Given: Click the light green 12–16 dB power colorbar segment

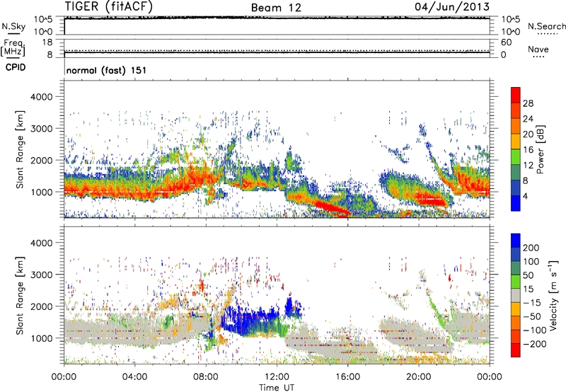Looking at the screenshot, I should click(x=516, y=157).
